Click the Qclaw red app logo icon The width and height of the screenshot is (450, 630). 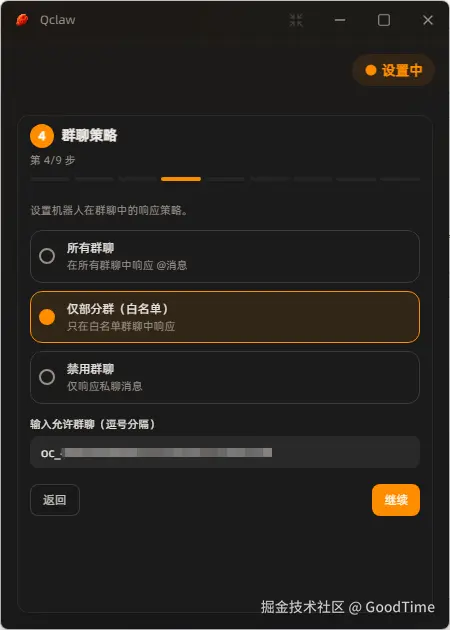(x=22, y=20)
